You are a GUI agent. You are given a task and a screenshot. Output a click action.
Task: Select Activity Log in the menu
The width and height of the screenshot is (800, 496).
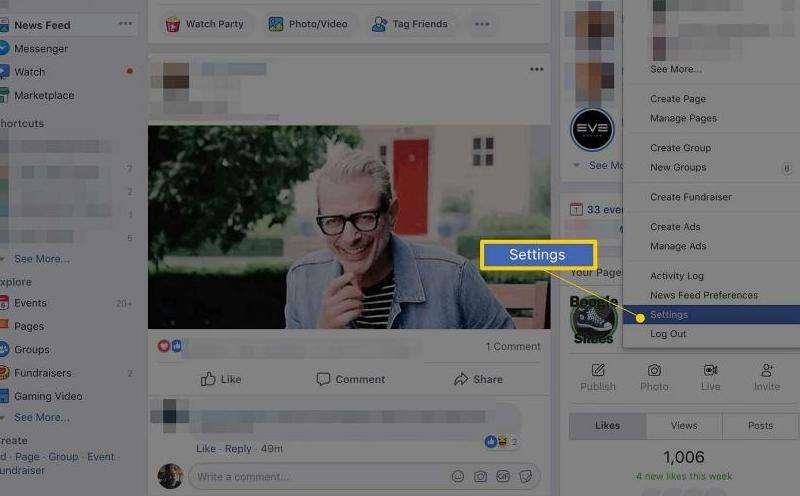tap(677, 276)
